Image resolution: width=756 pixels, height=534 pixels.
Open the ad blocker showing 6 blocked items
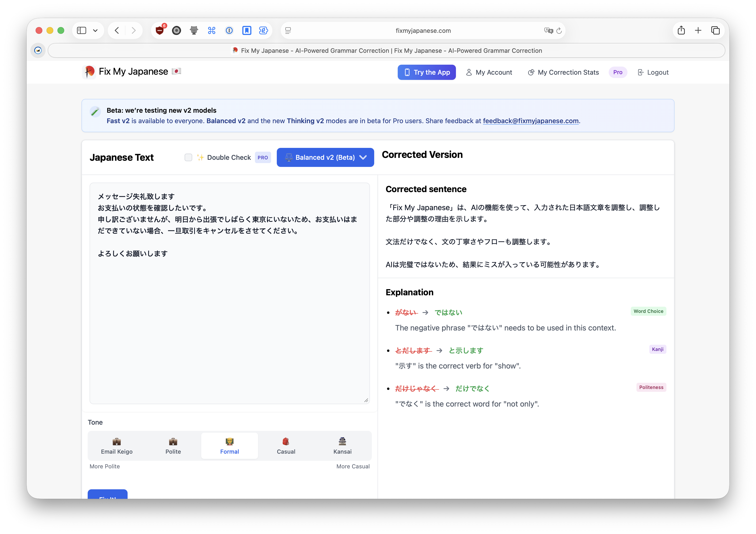click(x=160, y=30)
